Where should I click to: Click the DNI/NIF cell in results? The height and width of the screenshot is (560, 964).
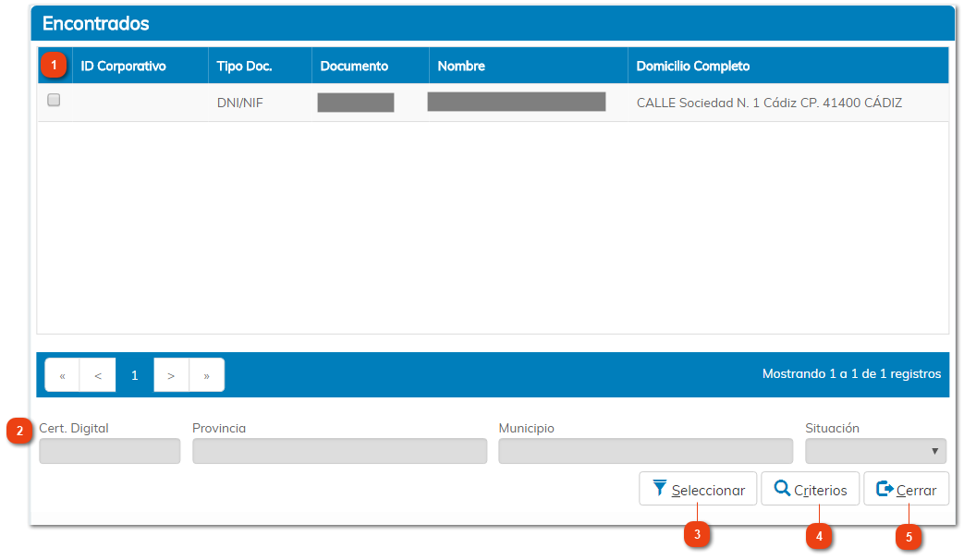239,103
